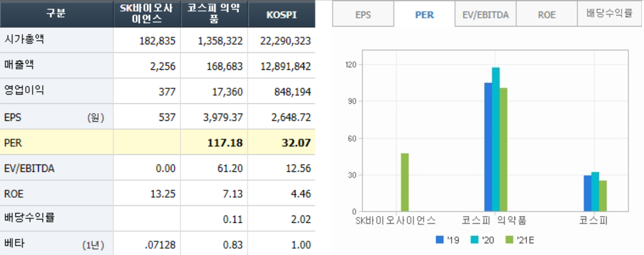This screenshot has width=644, height=255.
Task: Click the '21E green legend swatch
Action: point(509,240)
